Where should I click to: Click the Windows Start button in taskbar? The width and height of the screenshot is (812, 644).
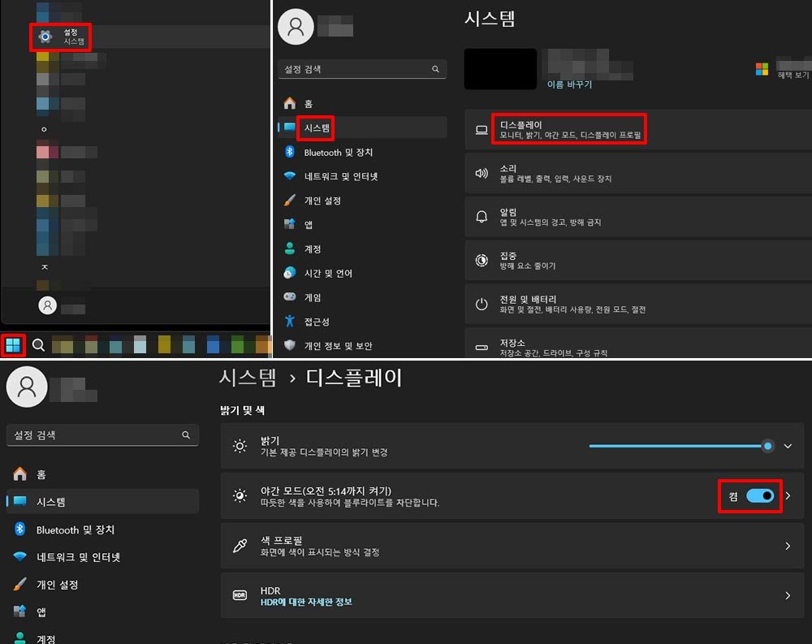(x=13, y=345)
